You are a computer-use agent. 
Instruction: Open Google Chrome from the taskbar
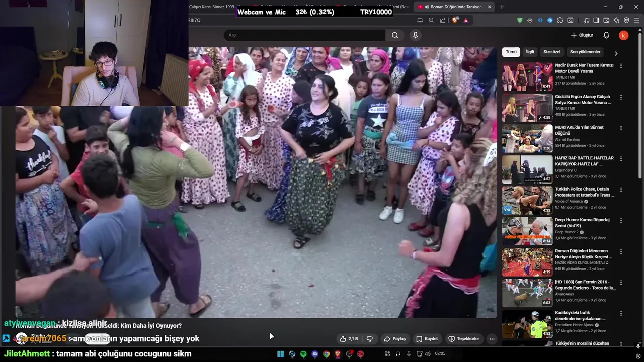pyautogui.click(x=326, y=354)
